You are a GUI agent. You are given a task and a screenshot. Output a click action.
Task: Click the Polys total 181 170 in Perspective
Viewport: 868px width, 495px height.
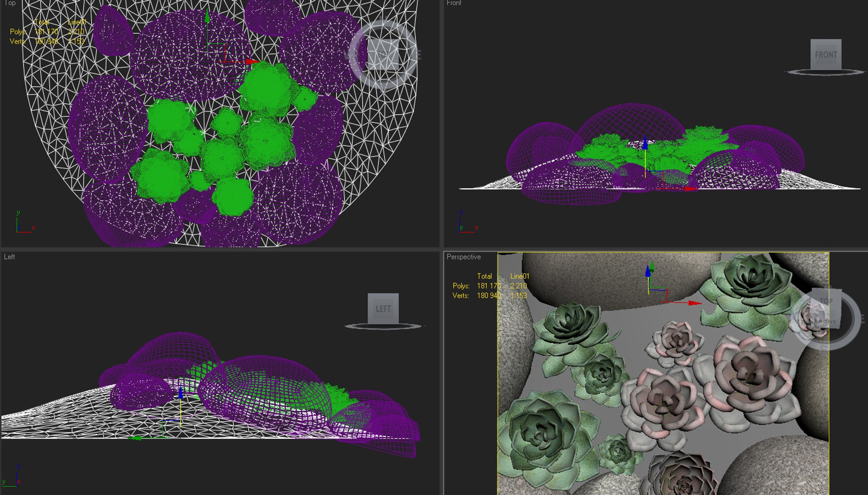click(x=489, y=286)
